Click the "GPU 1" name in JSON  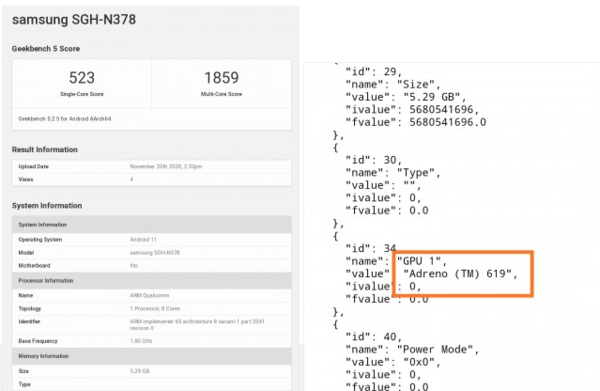[419, 261]
